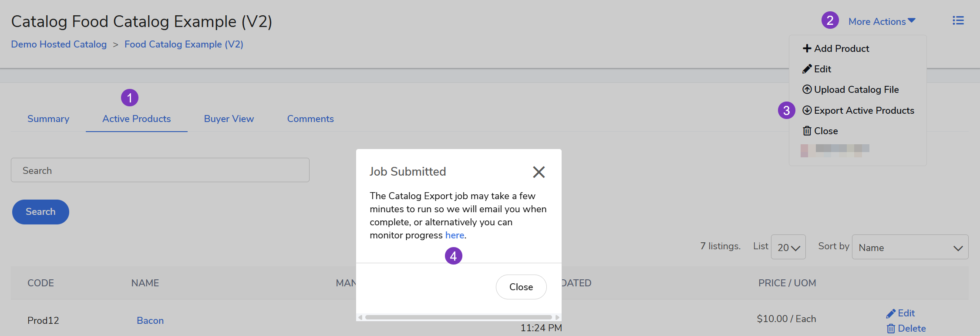Click the plus icon for Add Product
Image resolution: width=980 pixels, height=336 pixels.
tap(807, 48)
